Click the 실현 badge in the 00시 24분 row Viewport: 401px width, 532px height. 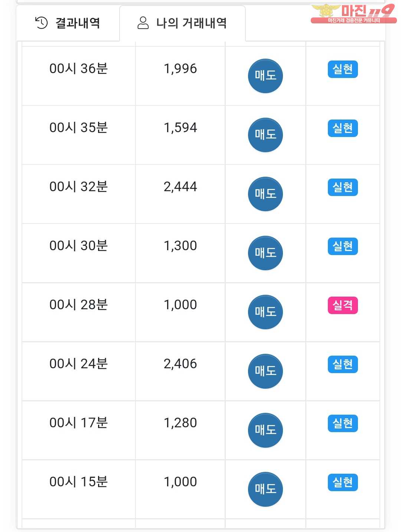coord(343,364)
